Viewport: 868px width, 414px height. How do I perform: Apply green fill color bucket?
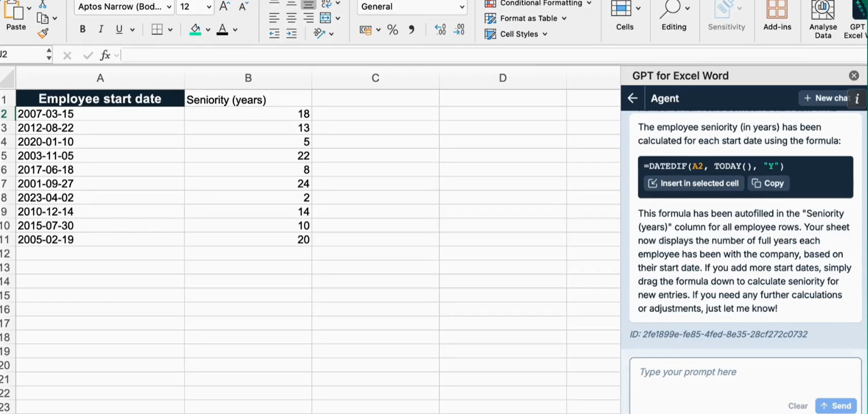pos(195,29)
